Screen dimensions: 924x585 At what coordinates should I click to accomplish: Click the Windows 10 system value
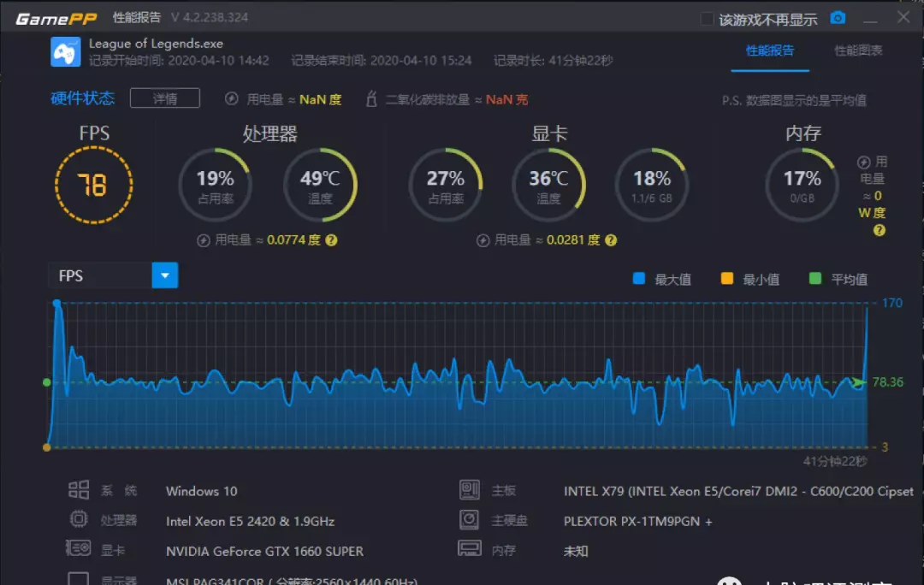pyautogui.click(x=202, y=491)
